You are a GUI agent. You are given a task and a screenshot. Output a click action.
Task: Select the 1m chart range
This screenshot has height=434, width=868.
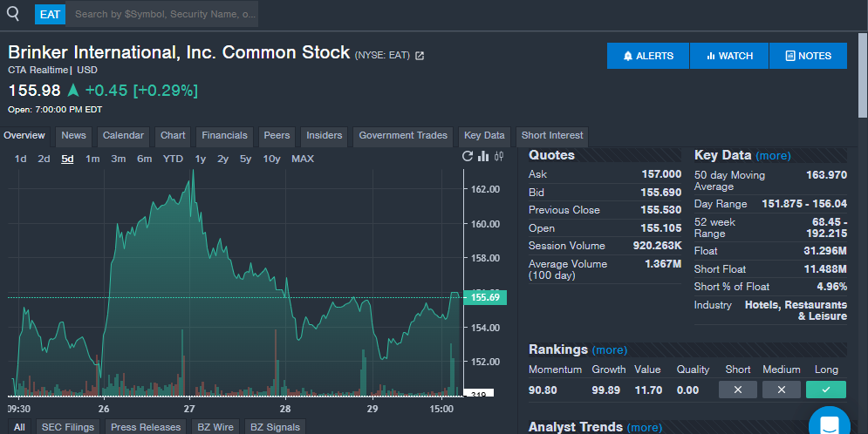pos(92,159)
